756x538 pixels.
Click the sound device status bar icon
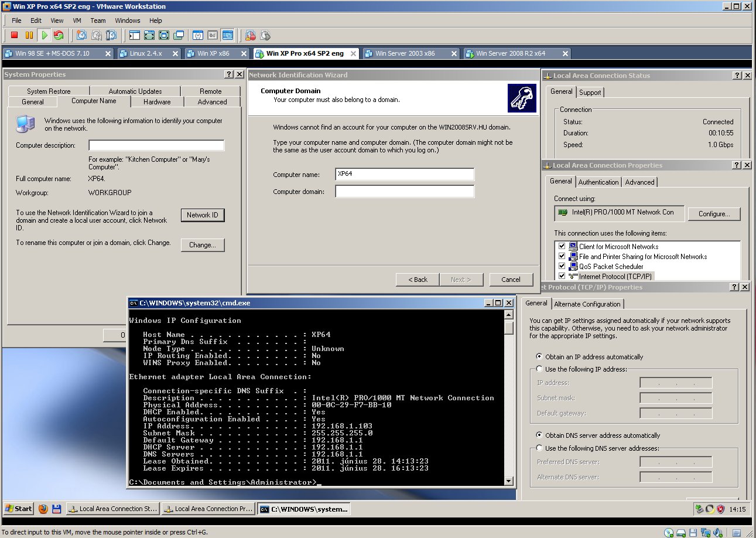click(717, 533)
